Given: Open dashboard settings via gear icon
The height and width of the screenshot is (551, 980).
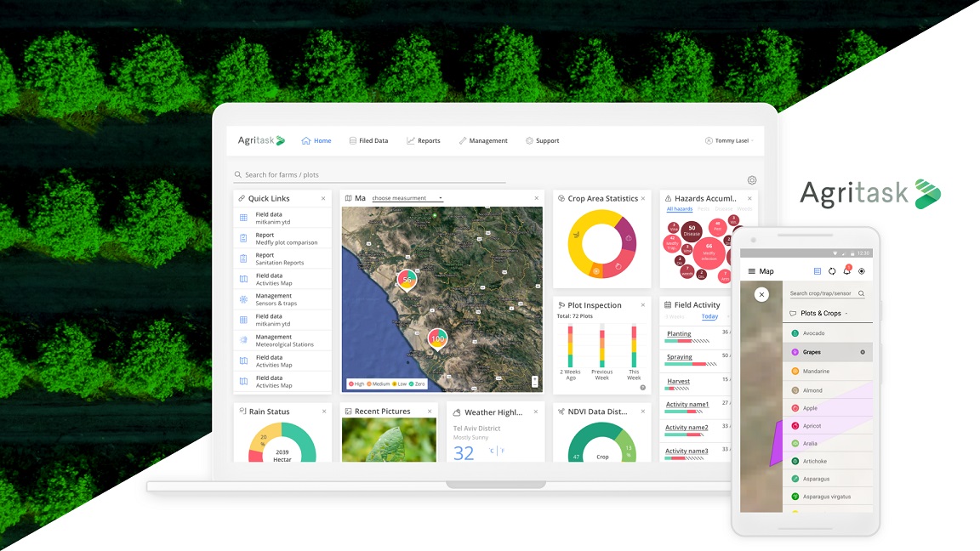Looking at the screenshot, I should pos(752,180).
